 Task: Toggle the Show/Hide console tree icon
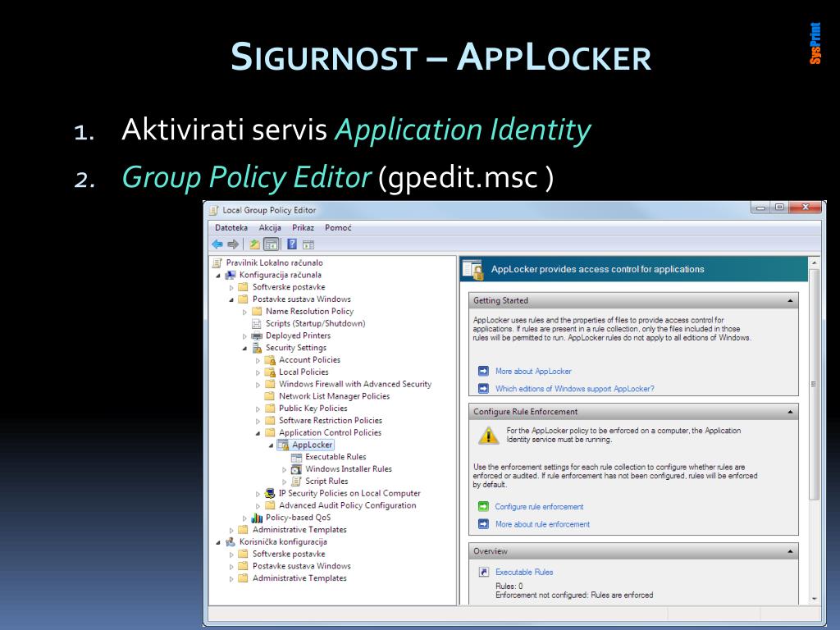pyautogui.click(x=272, y=244)
